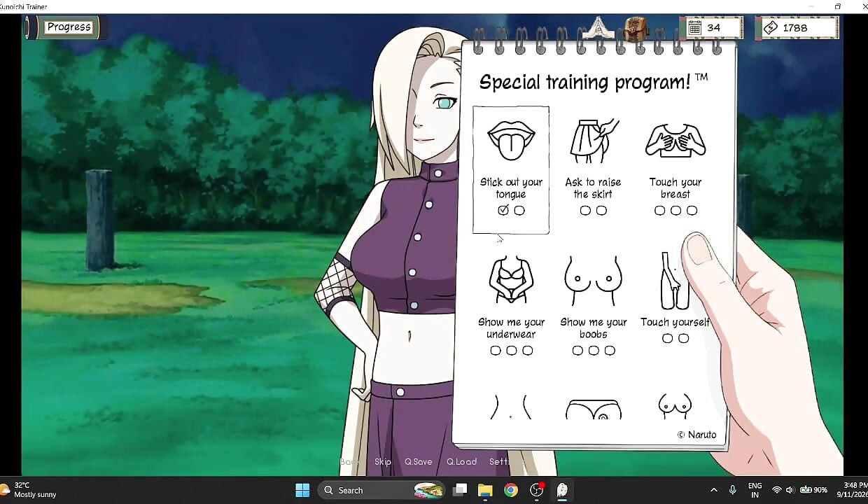This screenshot has width=868, height=504.
Task: Restore down the game window
Action: [x=838, y=6]
